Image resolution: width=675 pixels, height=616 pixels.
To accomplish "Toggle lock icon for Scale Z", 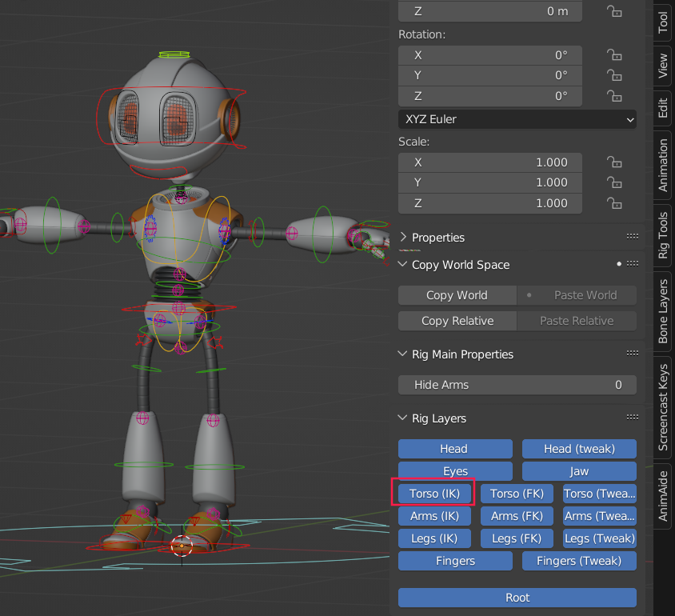I will [613, 203].
